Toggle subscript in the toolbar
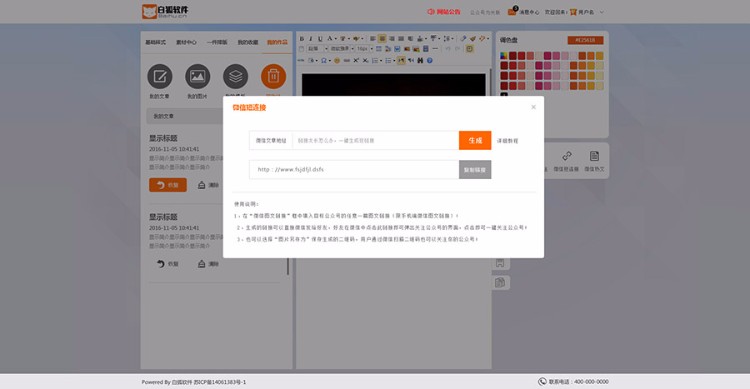This screenshot has width=750, height=389. point(365,61)
